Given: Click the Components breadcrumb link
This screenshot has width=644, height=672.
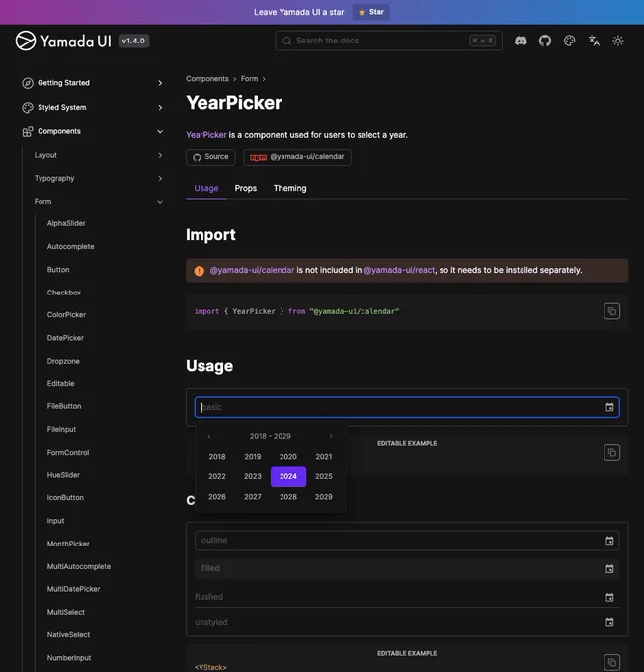Looking at the screenshot, I should pyautogui.click(x=207, y=79).
